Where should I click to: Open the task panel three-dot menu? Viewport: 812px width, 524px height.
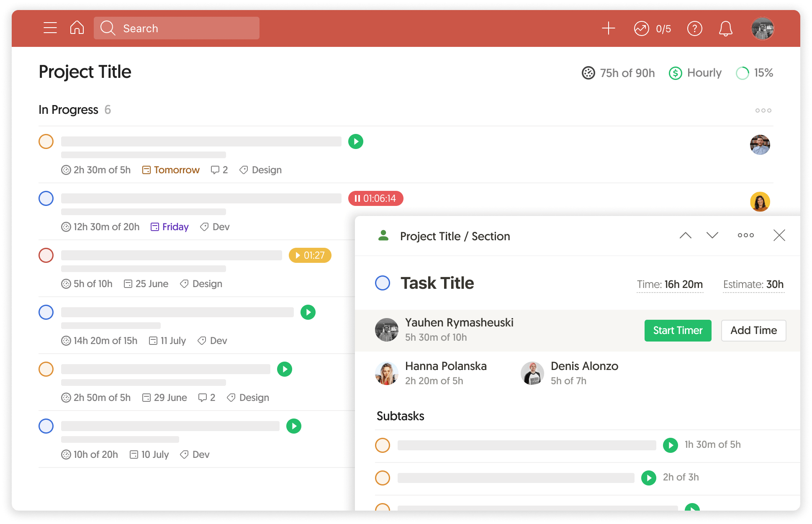745,235
